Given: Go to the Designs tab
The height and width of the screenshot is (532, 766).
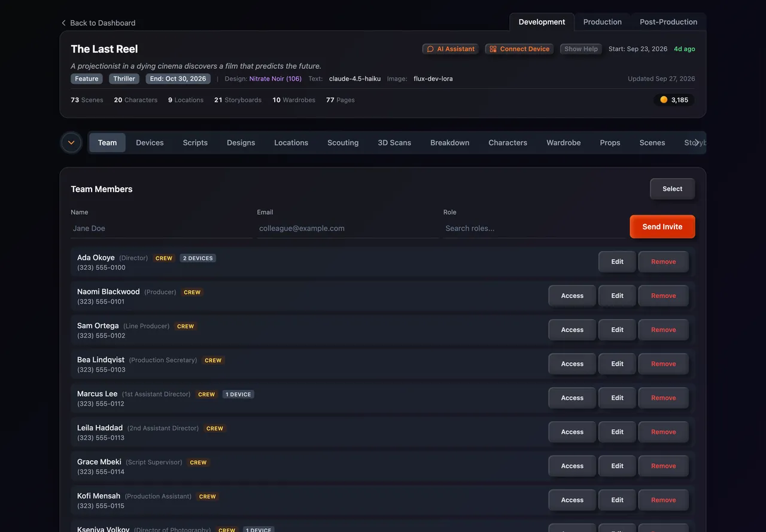Looking at the screenshot, I should 241,142.
